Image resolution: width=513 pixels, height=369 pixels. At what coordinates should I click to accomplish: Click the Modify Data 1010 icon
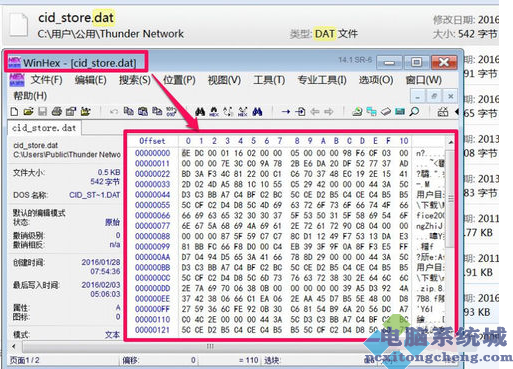tap(171, 112)
